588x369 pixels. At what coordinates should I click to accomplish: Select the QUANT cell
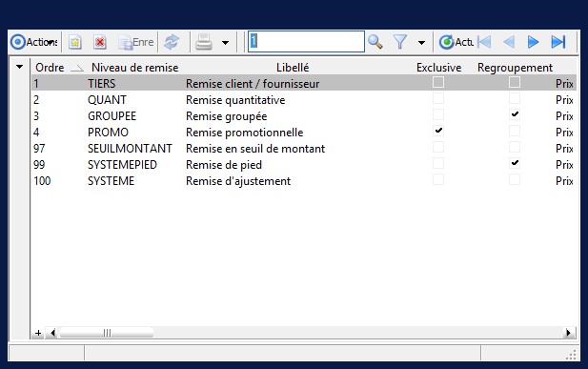107,100
